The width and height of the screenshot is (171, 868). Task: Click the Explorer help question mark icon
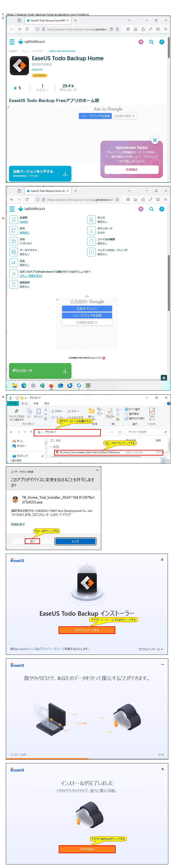[x=168, y=403]
